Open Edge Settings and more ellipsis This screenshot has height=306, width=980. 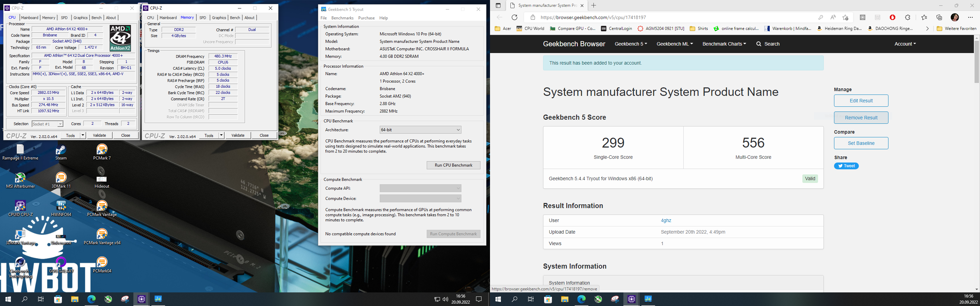tap(970, 17)
